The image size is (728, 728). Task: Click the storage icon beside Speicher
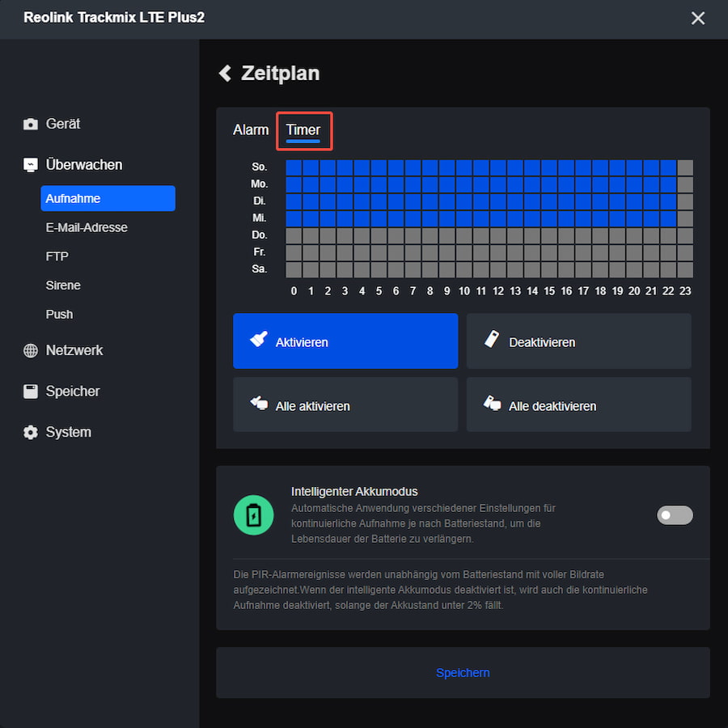[31, 392]
